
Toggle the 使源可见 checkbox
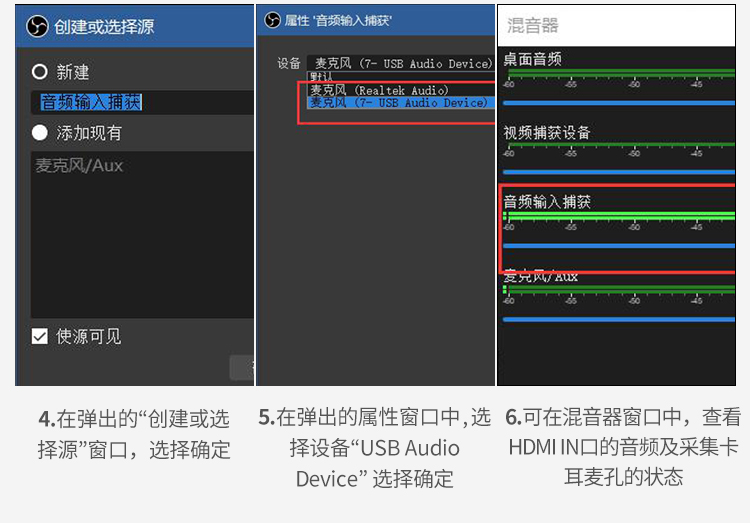(40, 336)
